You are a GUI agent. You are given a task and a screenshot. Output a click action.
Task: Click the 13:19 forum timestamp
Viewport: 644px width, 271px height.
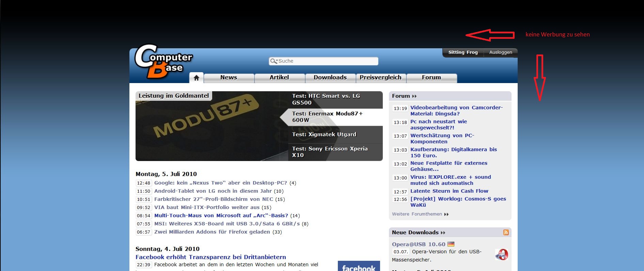tap(400, 109)
